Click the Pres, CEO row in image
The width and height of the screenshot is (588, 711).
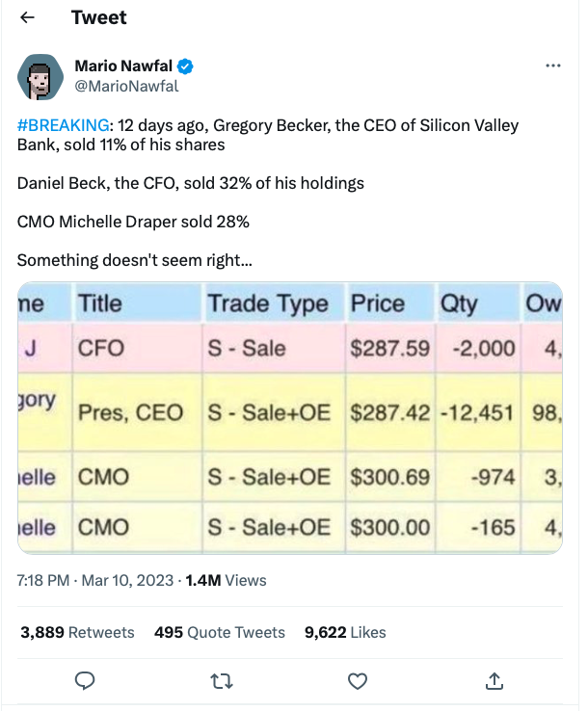coord(290,412)
